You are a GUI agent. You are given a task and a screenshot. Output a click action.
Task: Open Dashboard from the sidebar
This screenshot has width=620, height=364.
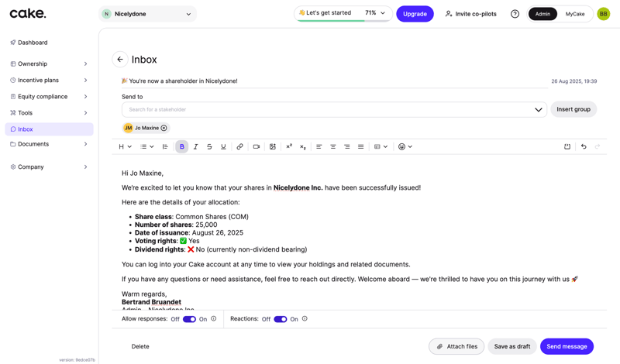(x=33, y=43)
